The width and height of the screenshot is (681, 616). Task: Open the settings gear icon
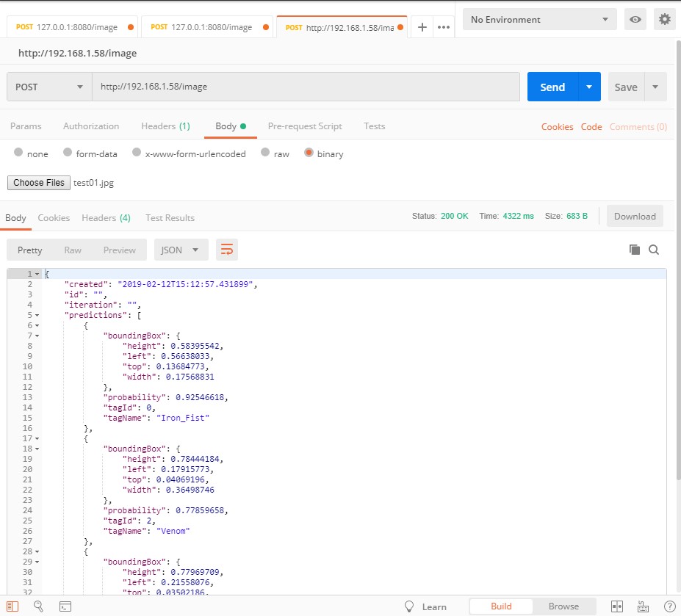(x=664, y=19)
